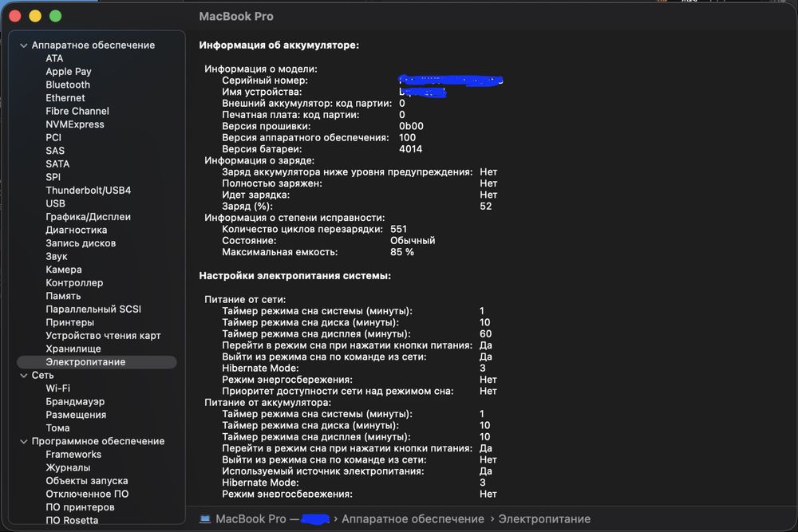
Task: Select Тома under Сеть
Action: pyautogui.click(x=57, y=428)
